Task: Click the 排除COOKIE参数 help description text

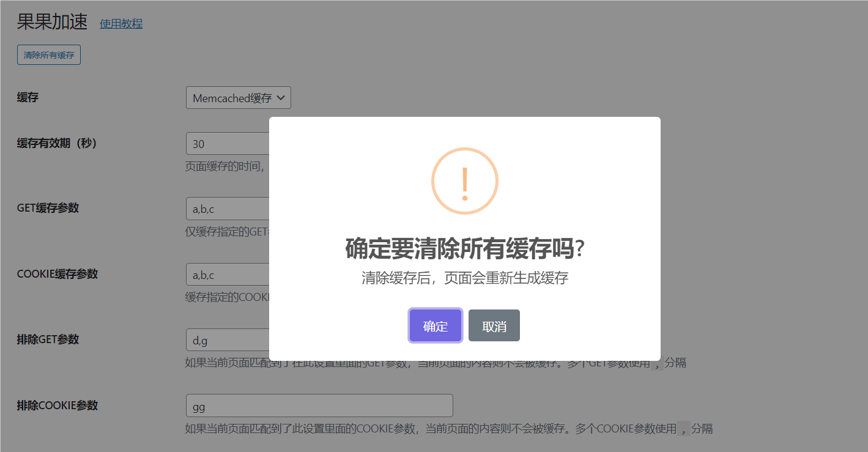Action: pos(449,429)
